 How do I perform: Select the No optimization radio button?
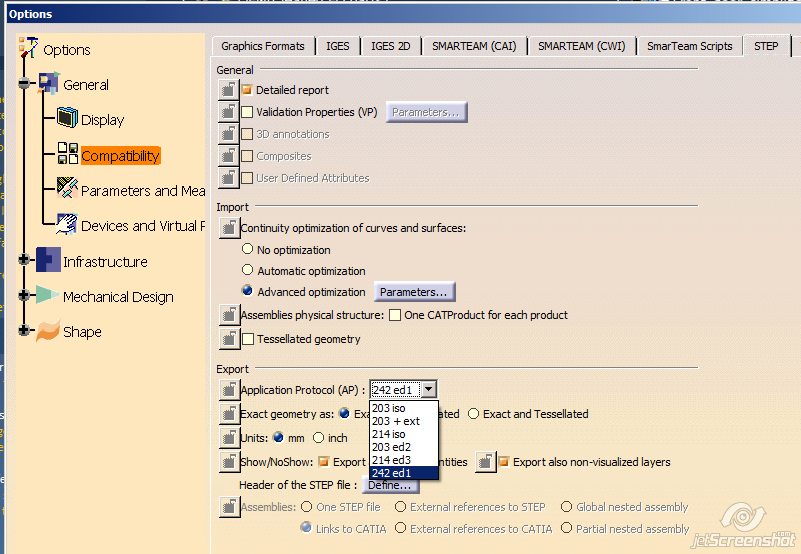coord(248,250)
